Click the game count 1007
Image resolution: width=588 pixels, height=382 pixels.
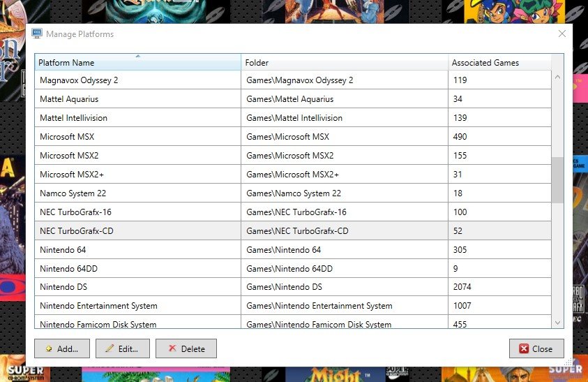tap(462, 306)
